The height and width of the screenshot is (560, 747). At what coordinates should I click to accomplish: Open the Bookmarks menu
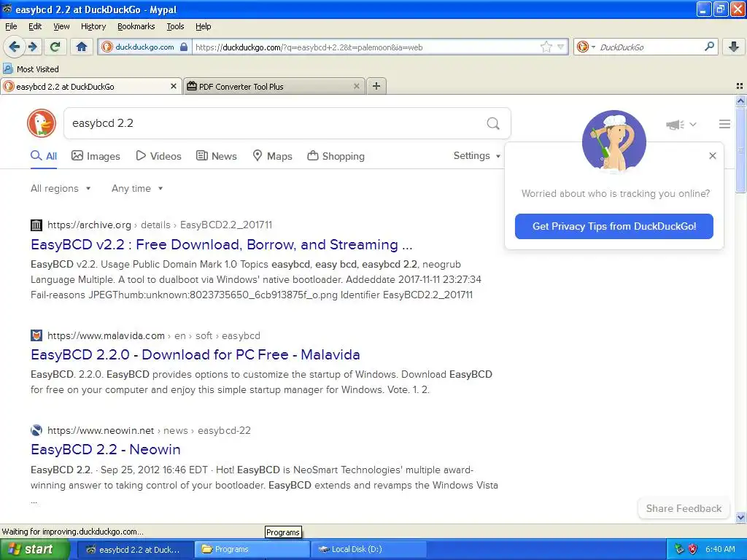point(136,26)
